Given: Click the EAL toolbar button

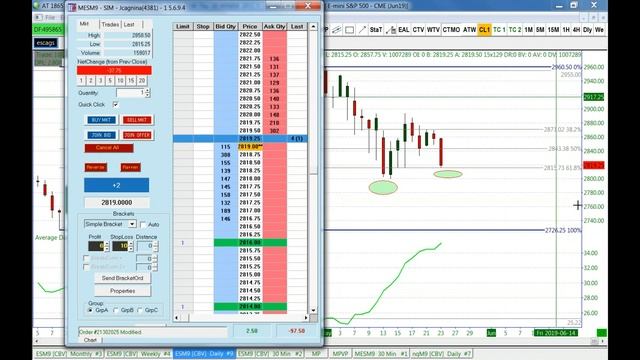Looking at the screenshot, I should [x=404, y=30].
